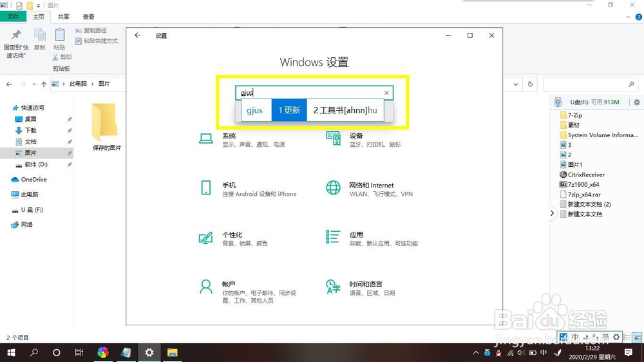Select the raw gjus IME composition
The width and height of the screenshot is (644, 362).
click(x=254, y=110)
